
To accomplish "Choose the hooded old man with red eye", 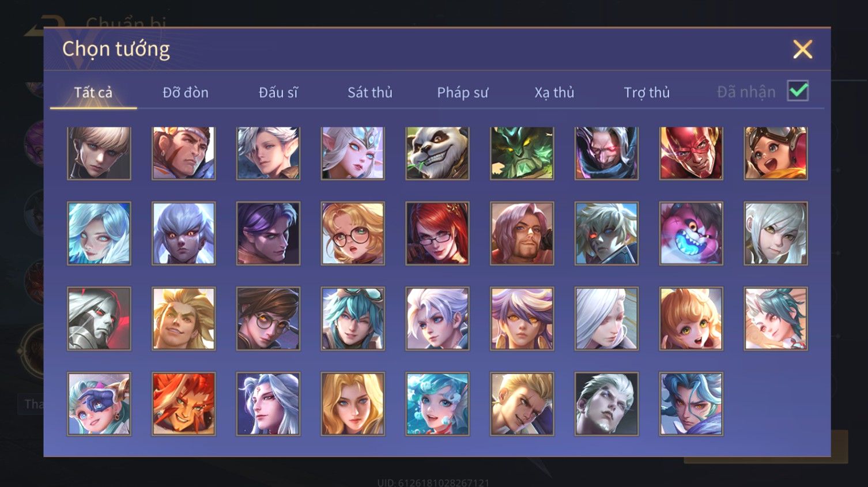I will pos(606,153).
